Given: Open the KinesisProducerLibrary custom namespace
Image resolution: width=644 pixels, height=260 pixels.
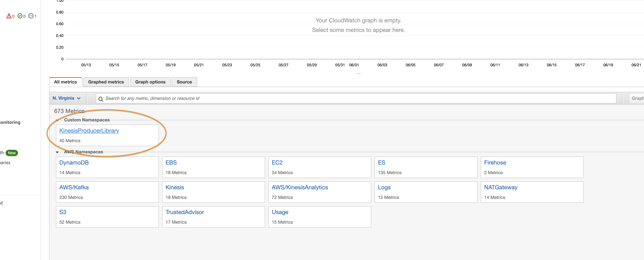Looking at the screenshot, I should click(89, 130).
